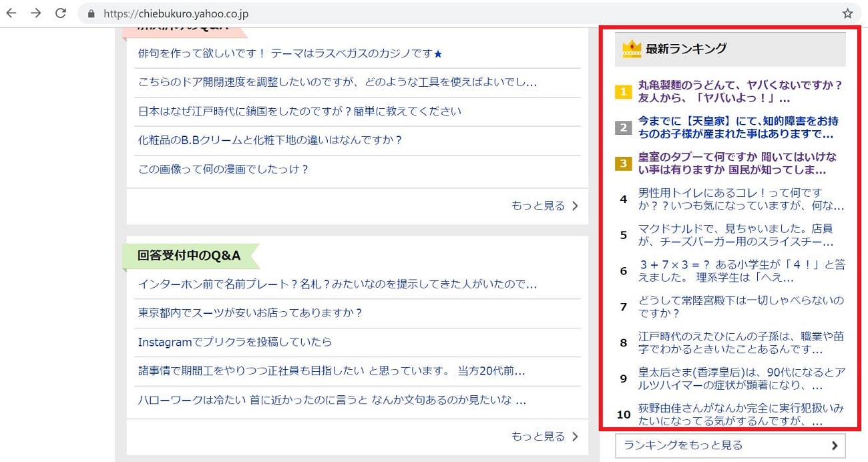Click the browser back arrow
The height and width of the screenshot is (462, 868).
tap(12, 13)
